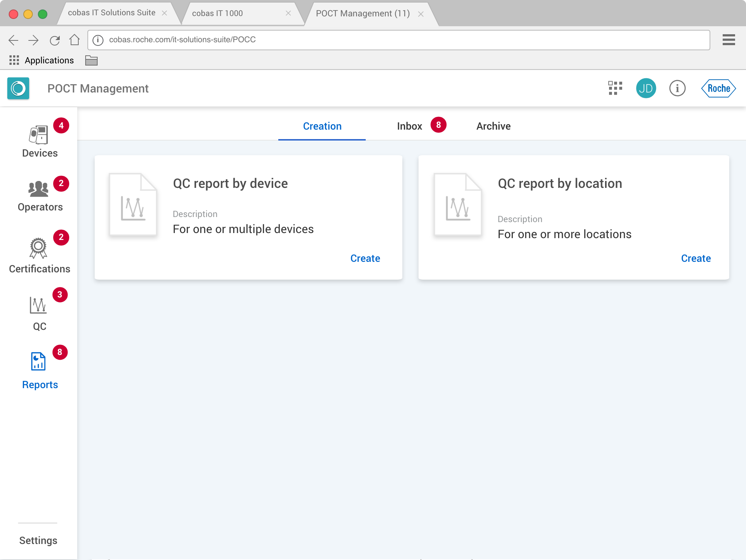Select the Reports sidebar icon
Viewport: 746px width, 560px height.
click(x=38, y=361)
